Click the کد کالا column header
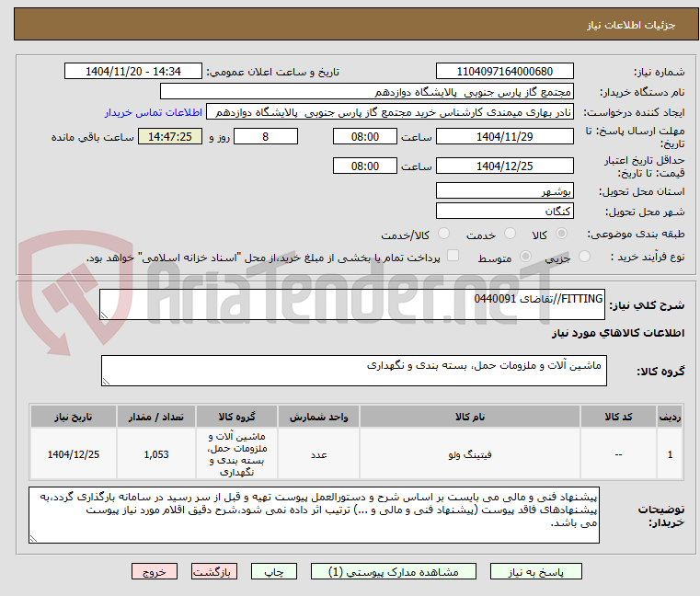Image resolution: width=700 pixels, height=596 pixels. 618,417
